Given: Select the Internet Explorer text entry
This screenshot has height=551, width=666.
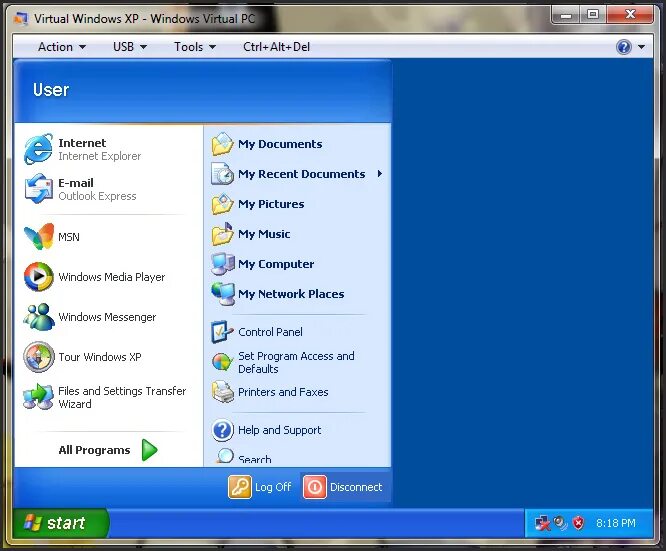Looking at the screenshot, I should coord(99,156).
